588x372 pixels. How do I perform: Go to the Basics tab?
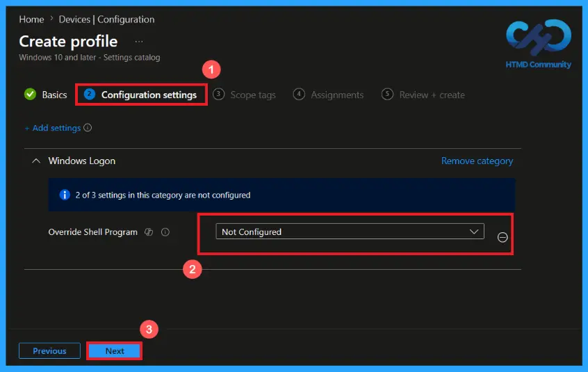pos(46,95)
